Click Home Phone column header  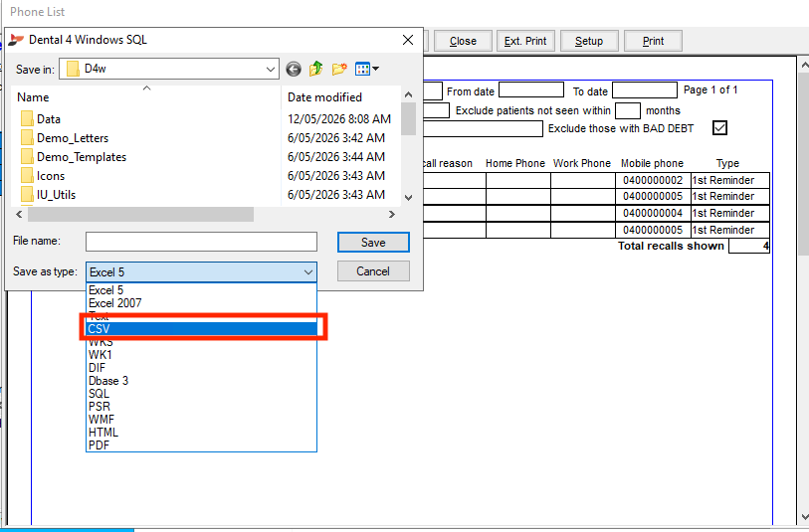pyautogui.click(x=514, y=163)
